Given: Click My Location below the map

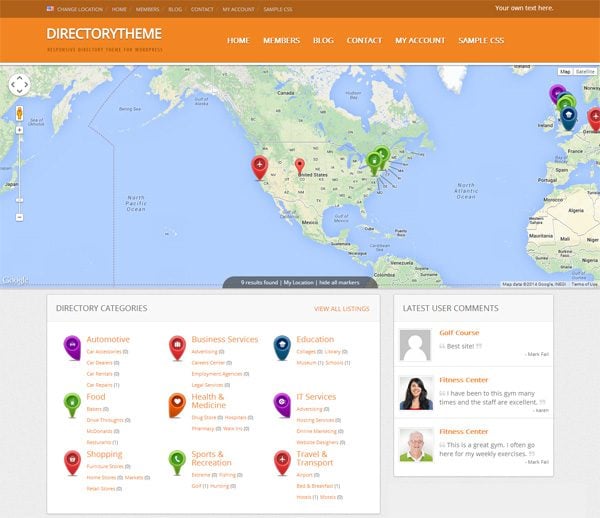Looking at the screenshot, I should tap(298, 283).
